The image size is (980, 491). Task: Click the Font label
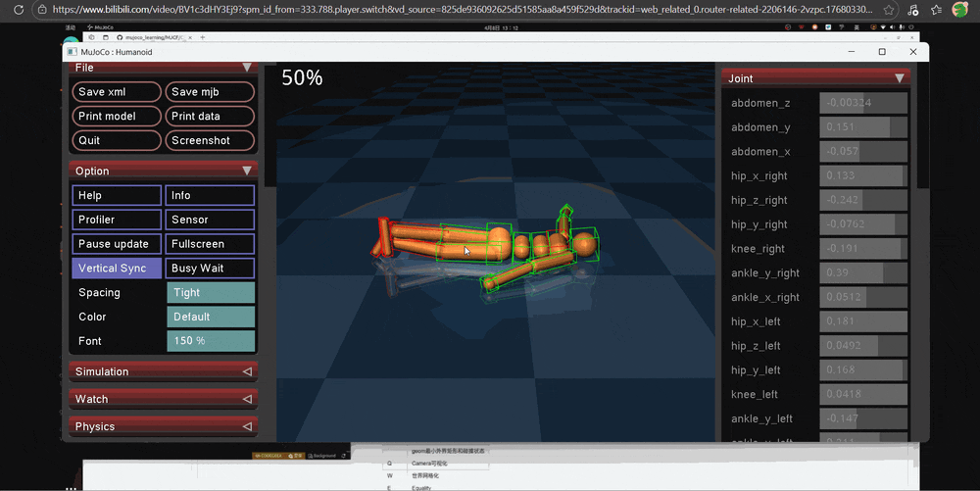(x=89, y=341)
